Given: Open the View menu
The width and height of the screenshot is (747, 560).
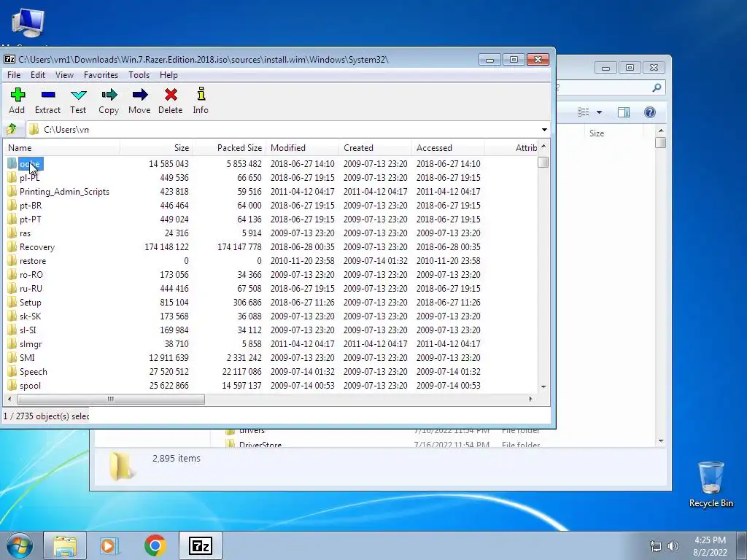Looking at the screenshot, I should (x=64, y=75).
